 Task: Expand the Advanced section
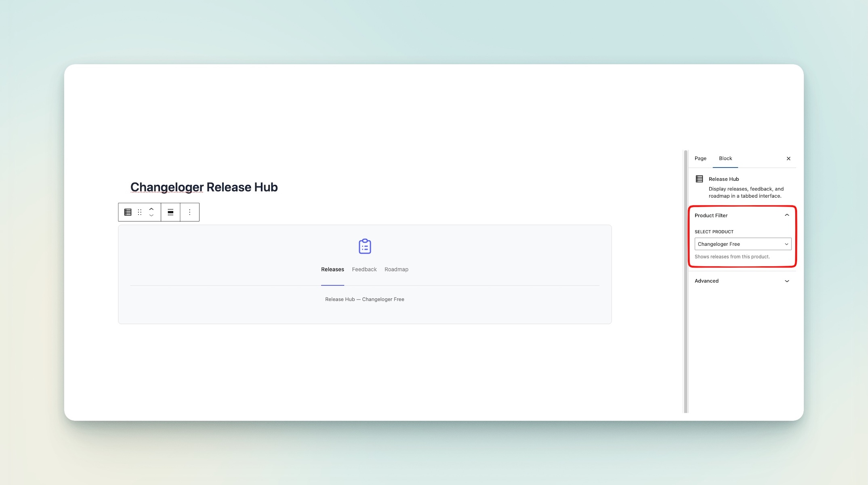point(787,281)
